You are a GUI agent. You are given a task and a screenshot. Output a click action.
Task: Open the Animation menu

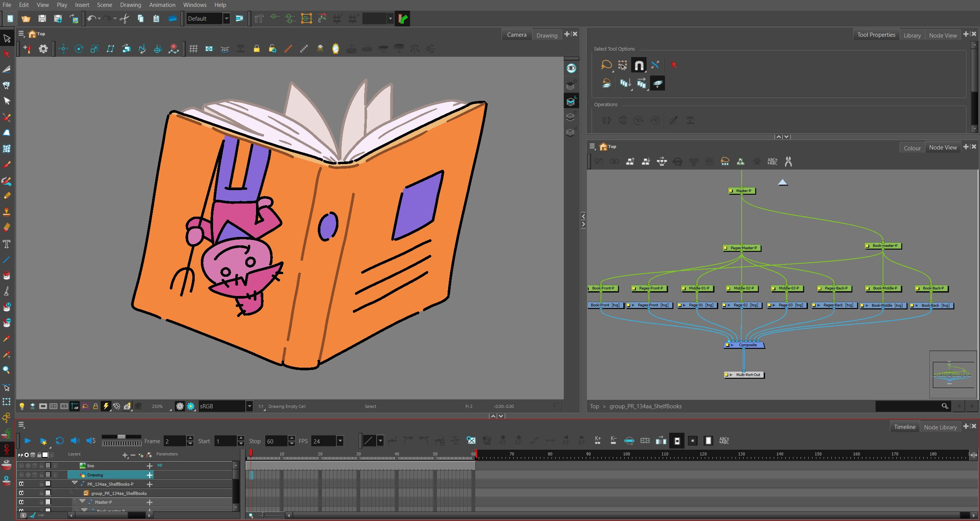click(162, 5)
